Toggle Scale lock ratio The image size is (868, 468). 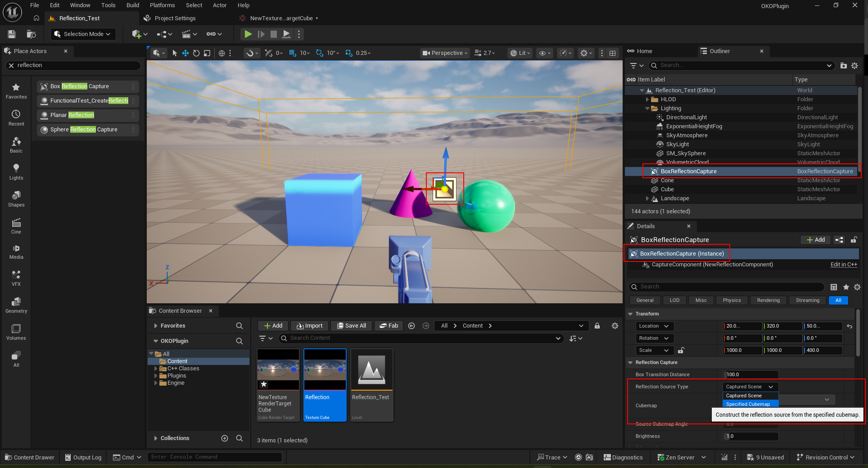click(x=682, y=351)
